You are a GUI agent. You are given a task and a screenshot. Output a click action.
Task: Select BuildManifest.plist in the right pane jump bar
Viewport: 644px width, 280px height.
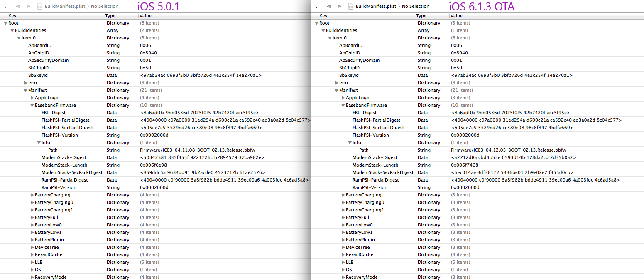tap(375, 6)
